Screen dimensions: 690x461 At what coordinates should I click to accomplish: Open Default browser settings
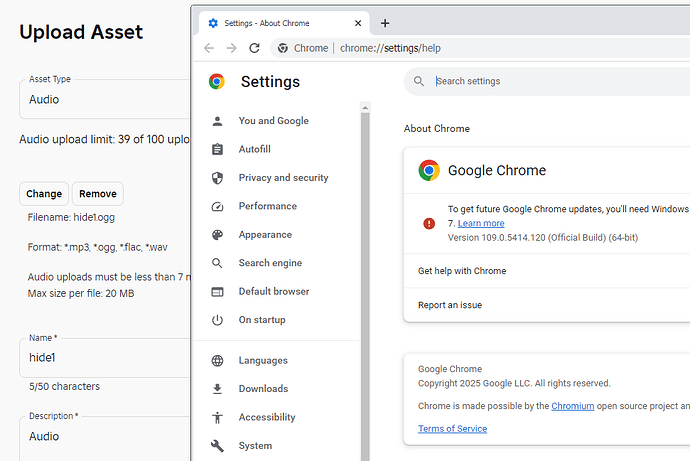[274, 291]
